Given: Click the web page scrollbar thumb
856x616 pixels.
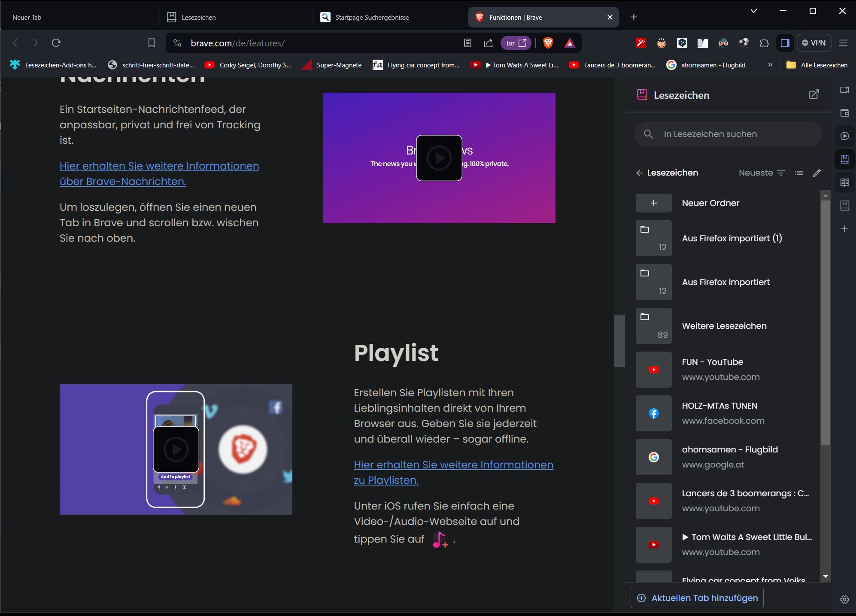Looking at the screenshot, I should pos(619,341).
